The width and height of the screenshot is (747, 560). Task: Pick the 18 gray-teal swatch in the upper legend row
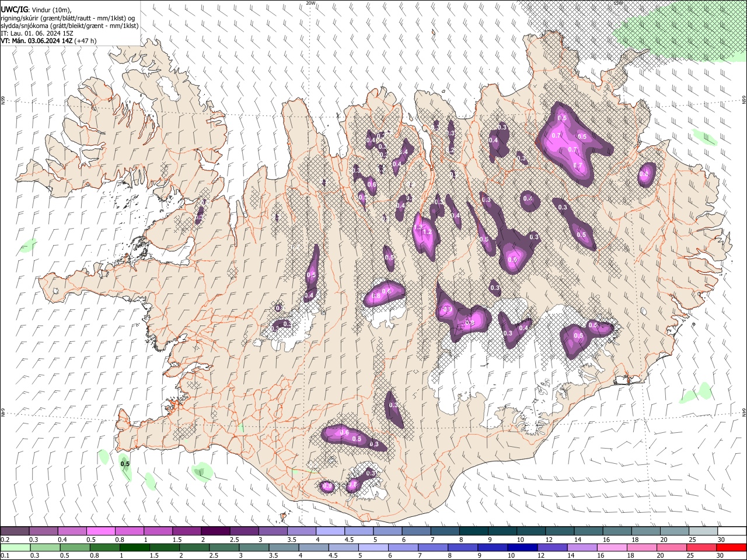click(645, 531)
